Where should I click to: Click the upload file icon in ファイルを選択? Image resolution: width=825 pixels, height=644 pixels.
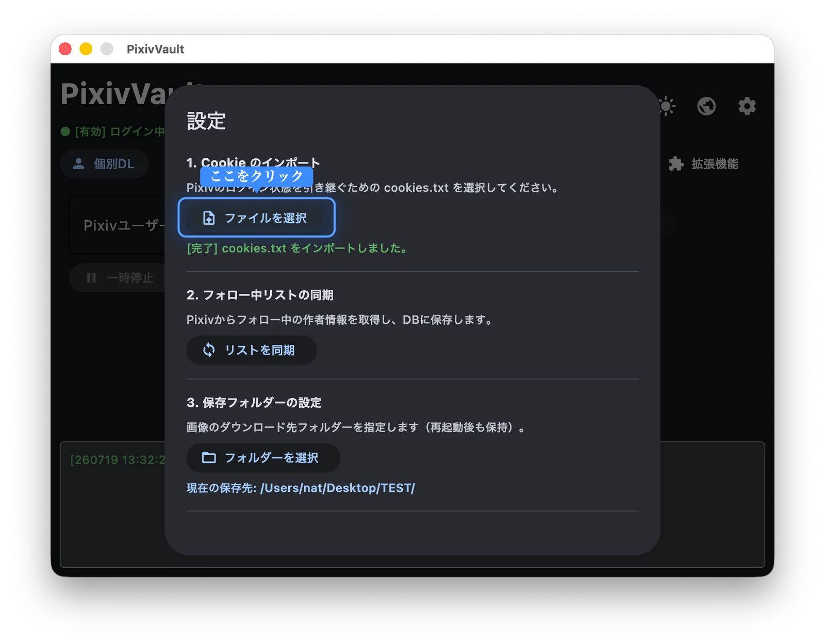click(x=209, y=218)
